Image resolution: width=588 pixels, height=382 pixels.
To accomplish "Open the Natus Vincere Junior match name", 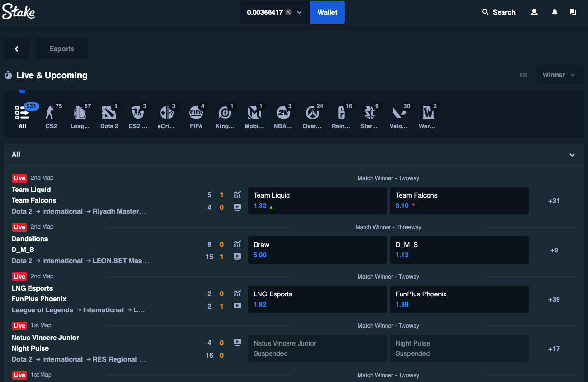I will point(45,338).
